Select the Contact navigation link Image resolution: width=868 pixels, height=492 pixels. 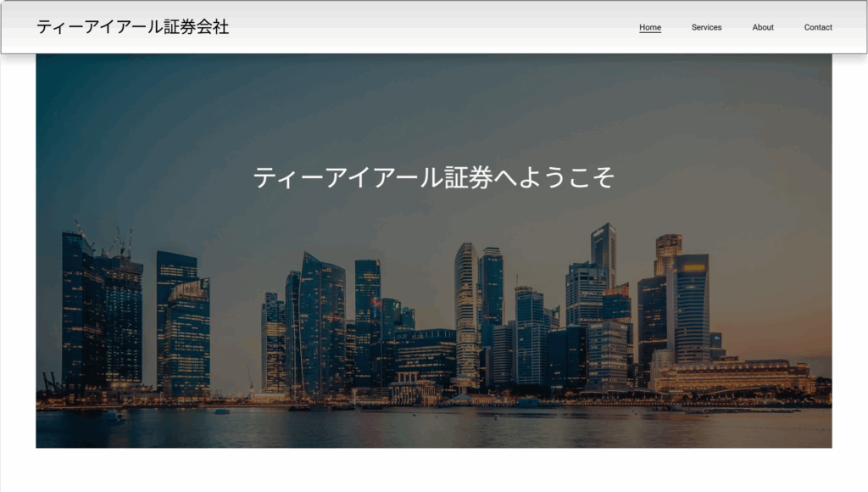[818, 27]
